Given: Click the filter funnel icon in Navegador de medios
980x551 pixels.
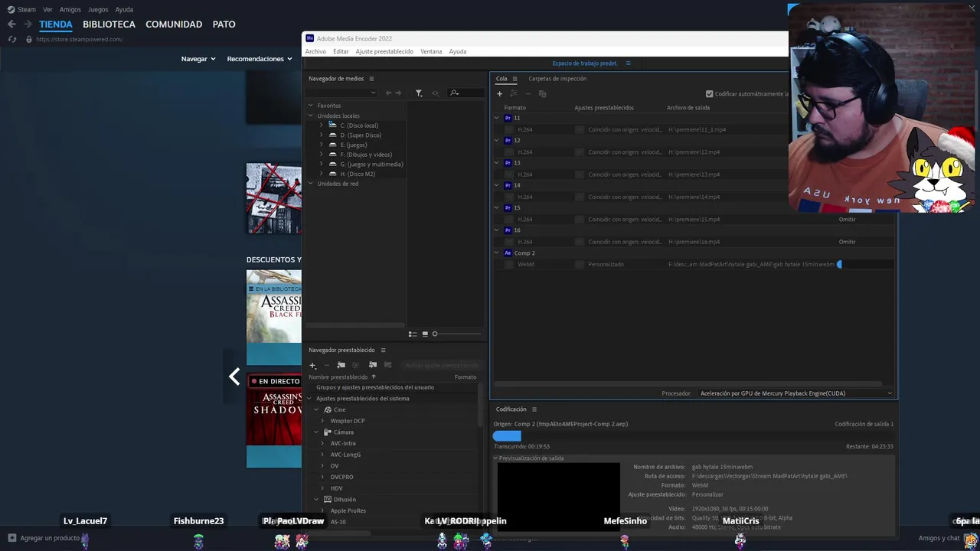Looking at the screenshot, I should click(x=419, y=93).
